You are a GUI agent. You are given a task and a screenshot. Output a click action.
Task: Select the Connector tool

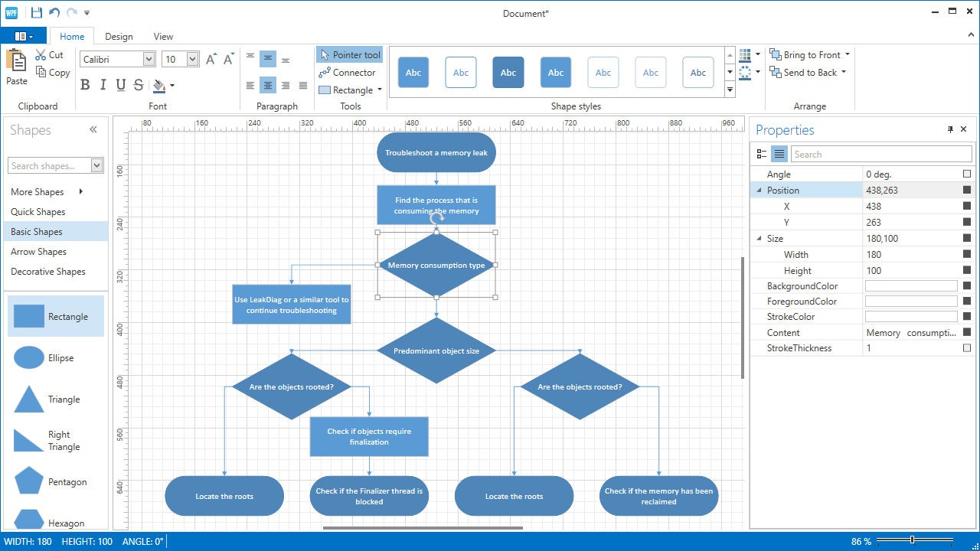click(348, 73)
